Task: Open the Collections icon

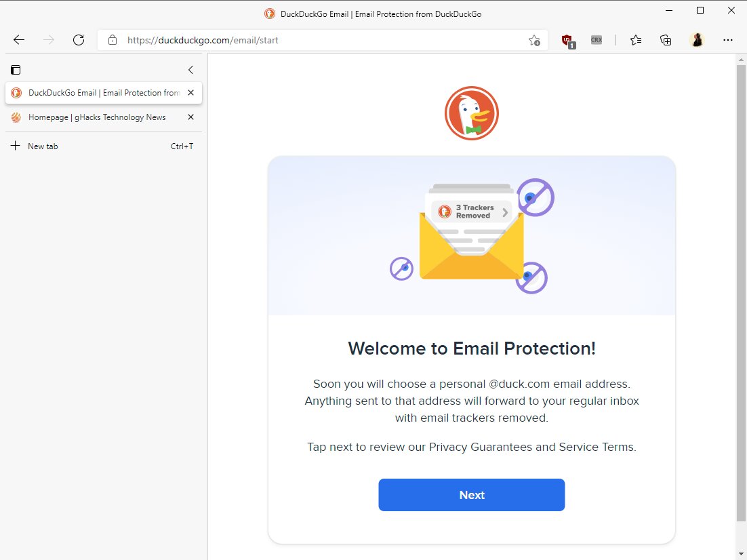Action: coord(666,40)
